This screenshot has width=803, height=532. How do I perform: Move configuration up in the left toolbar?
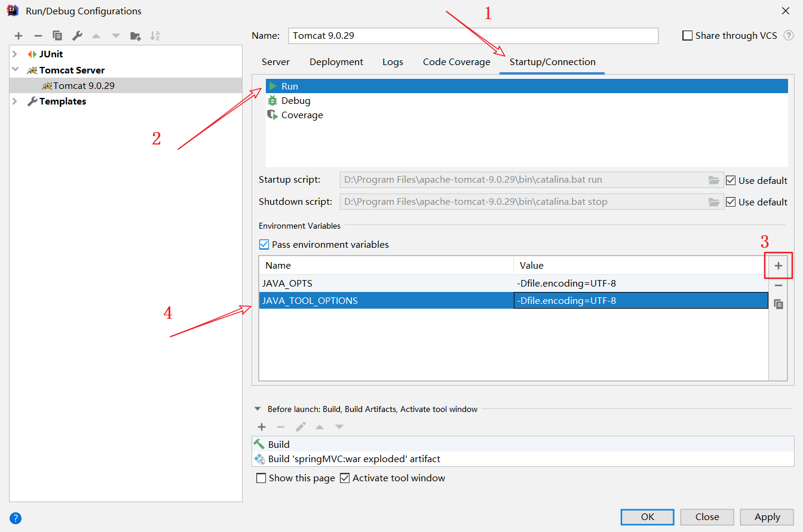[96, 36]
